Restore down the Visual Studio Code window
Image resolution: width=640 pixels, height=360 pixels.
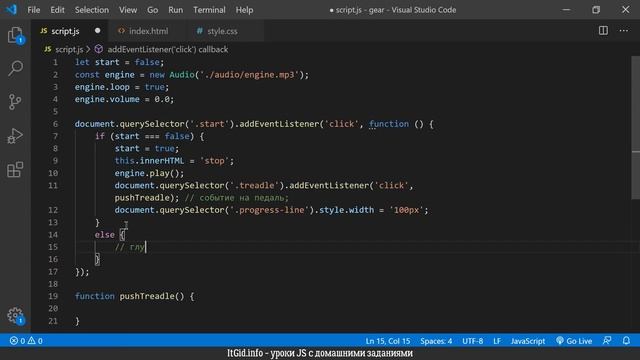[x=596, y=9]
